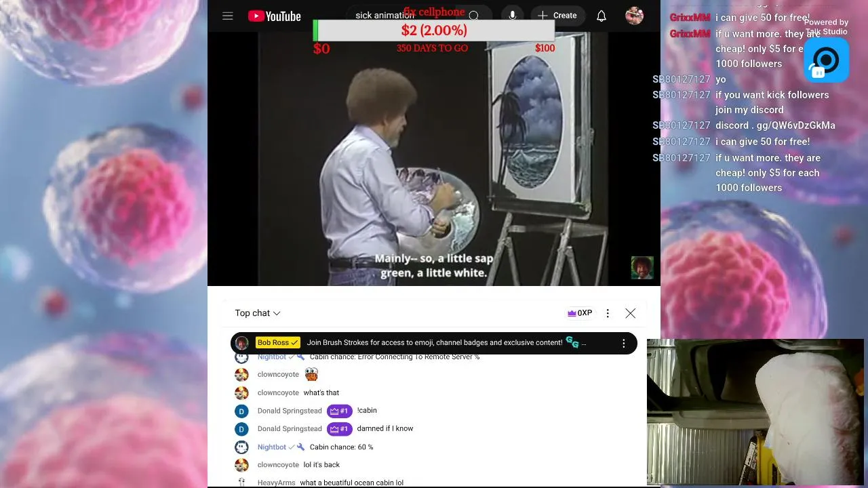Open the notifications bell

click(601, 16)
